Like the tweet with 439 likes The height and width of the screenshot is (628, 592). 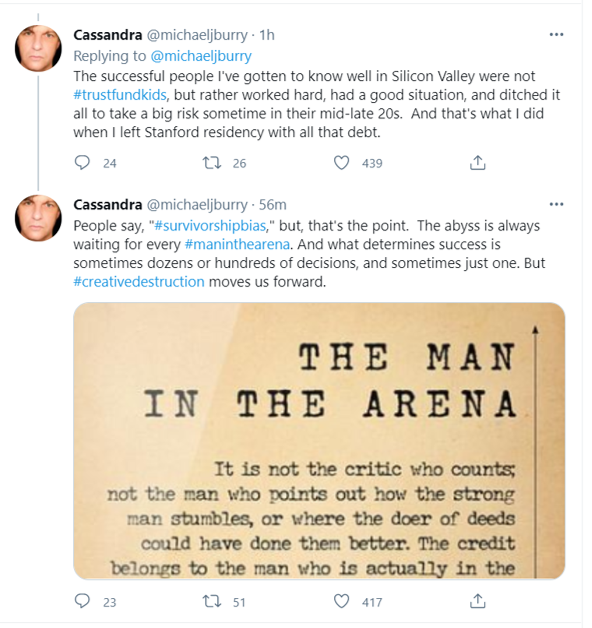pyautogui.click(x=341, y=163)
